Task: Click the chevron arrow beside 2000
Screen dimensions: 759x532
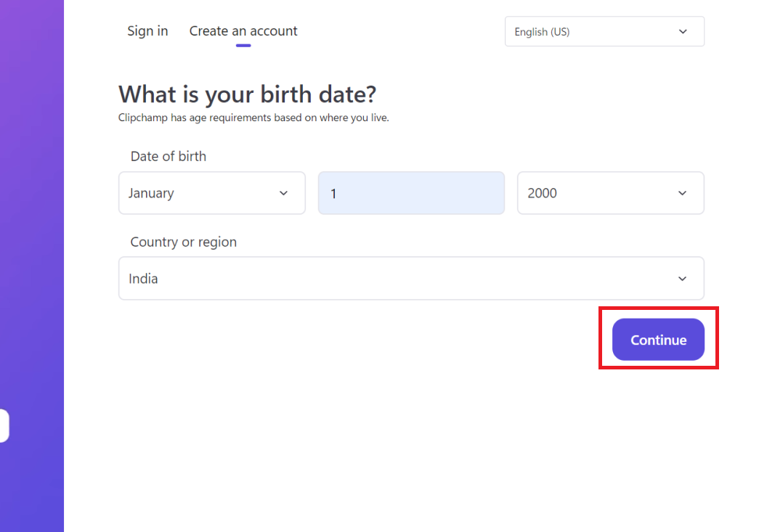Action: click(x=683, y=193)
